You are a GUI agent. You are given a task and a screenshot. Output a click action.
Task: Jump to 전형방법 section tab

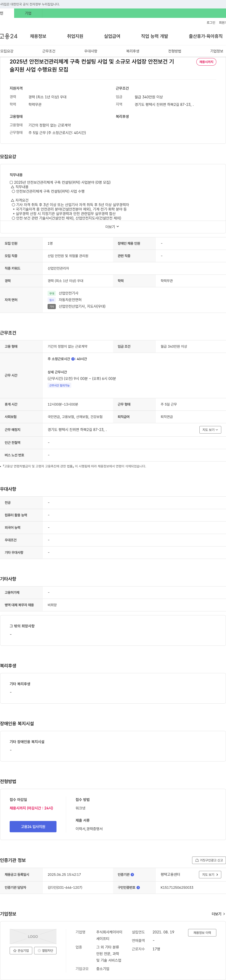click(x=175, y=51)
